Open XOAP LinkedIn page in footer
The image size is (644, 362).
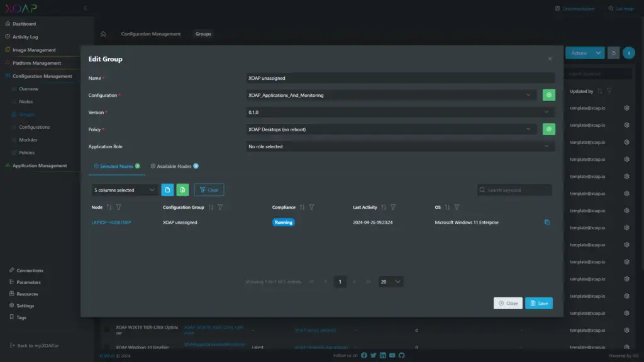tap(383, 356)
